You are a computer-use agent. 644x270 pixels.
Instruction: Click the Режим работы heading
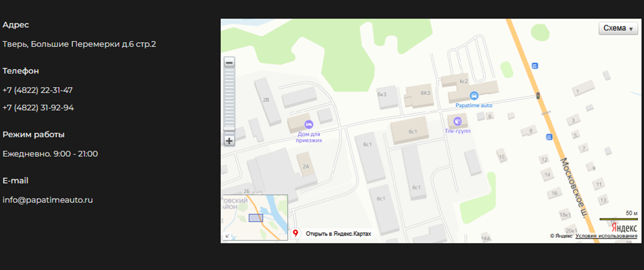tap(34, 134)
